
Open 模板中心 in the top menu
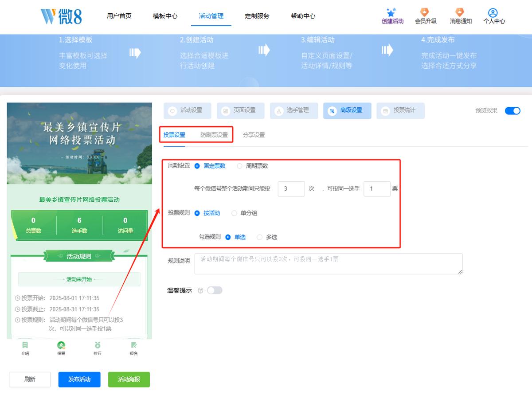[x=165, y=16]
